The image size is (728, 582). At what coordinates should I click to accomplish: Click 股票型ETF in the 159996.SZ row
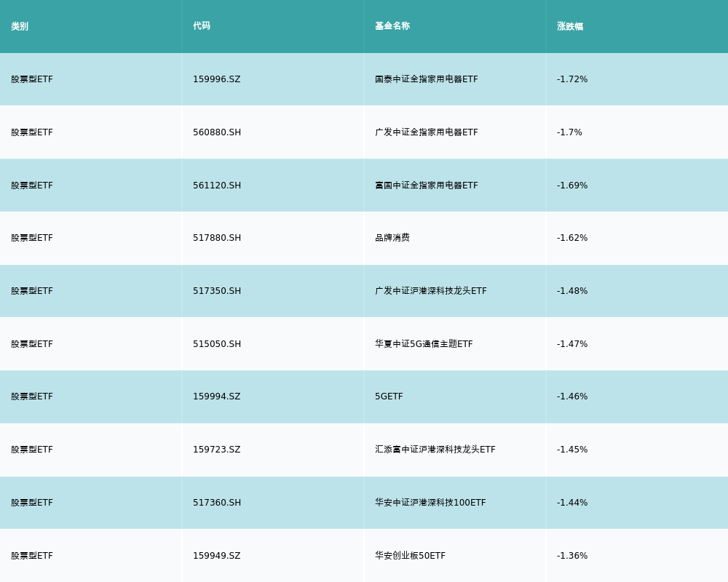click(32, 79)
